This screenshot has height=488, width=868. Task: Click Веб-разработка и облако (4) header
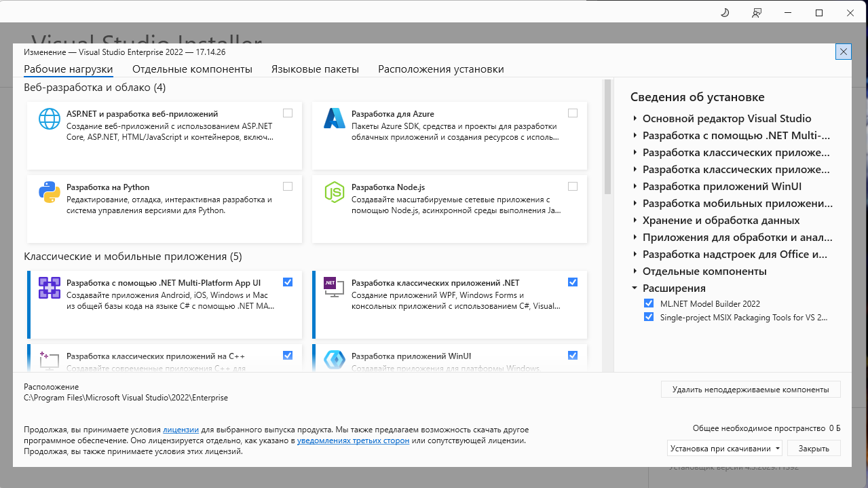(94, 88)
